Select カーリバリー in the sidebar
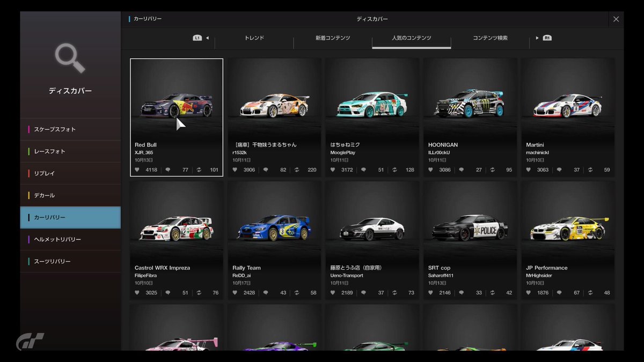Viewport: 644px width, 362px height. (70, 217)
